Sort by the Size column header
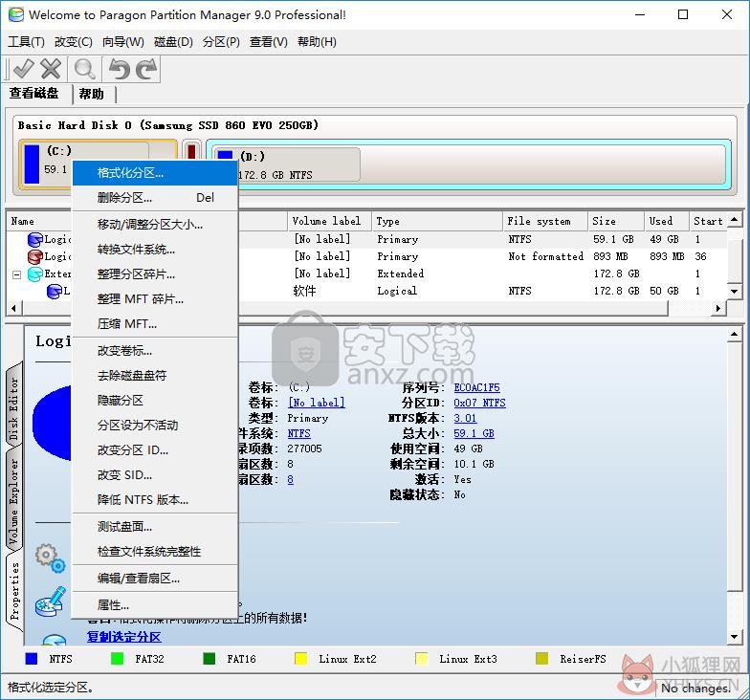The height and width of the screenshot is (700, 750). coord(616,222)
